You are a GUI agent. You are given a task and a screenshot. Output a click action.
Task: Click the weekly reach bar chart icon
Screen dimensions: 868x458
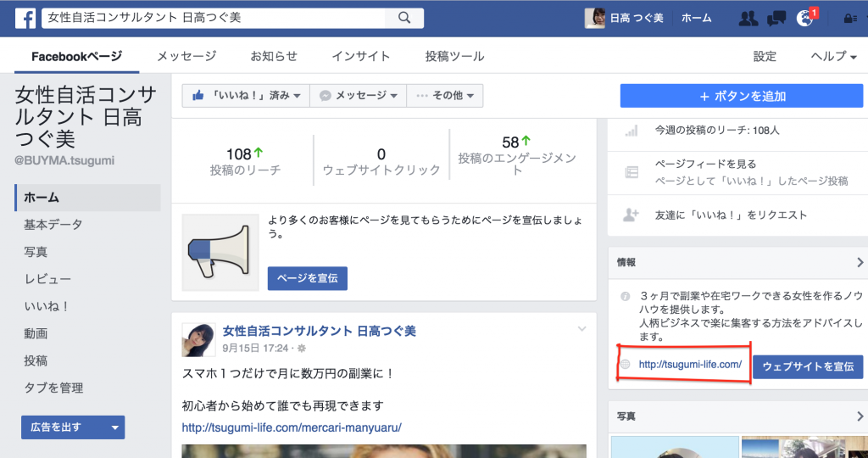click(631, 131)
